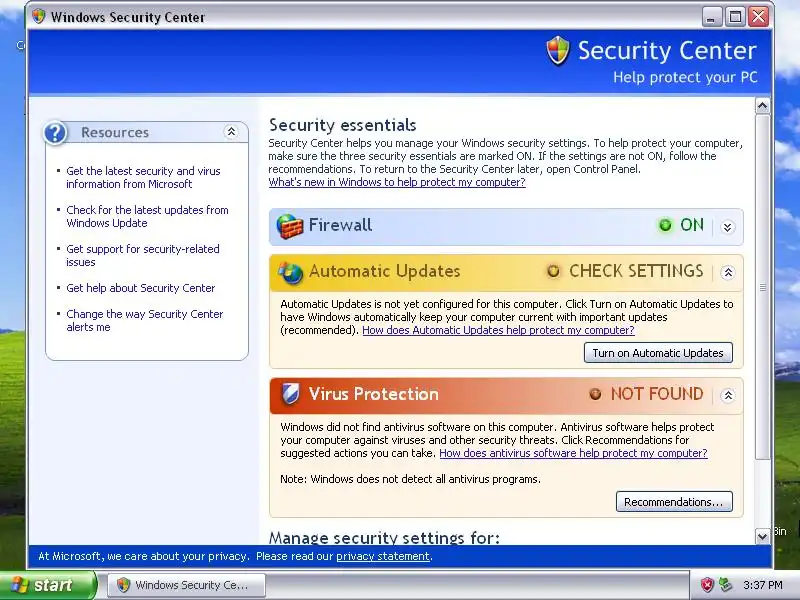Click the scrollbar down arrow
Screen dimensions: 800x600
click(763, 536)
